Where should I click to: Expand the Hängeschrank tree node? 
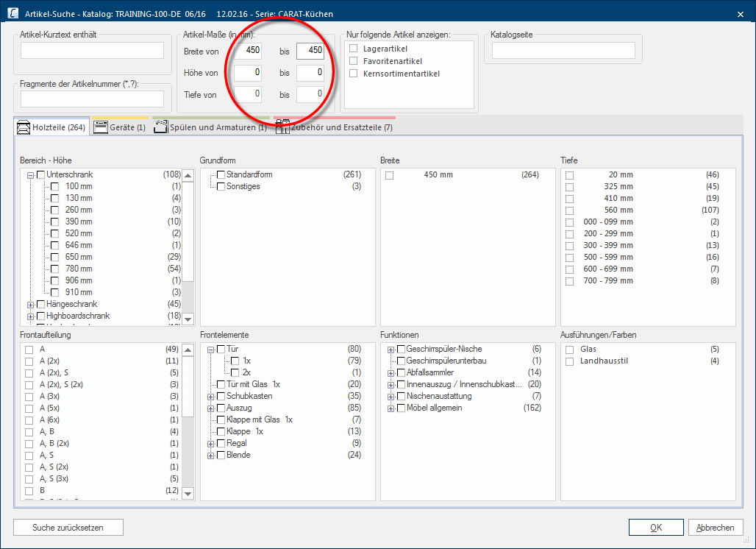click(31, 305)
